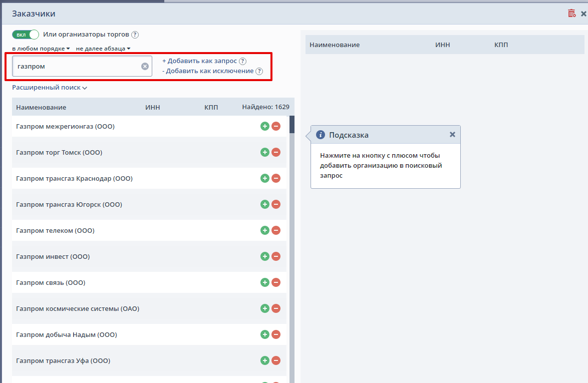The width and height of the screenshot is (588, 383).
Task: Exclude Газпром трансгаз Югорск with red minus
Action: [276, 204]
